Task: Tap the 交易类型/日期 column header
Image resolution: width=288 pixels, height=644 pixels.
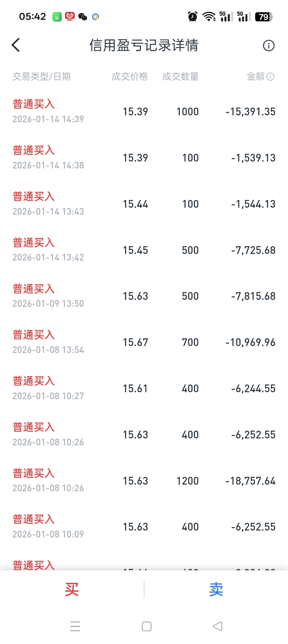Action: pyautogui.click(x=42, y=77)
